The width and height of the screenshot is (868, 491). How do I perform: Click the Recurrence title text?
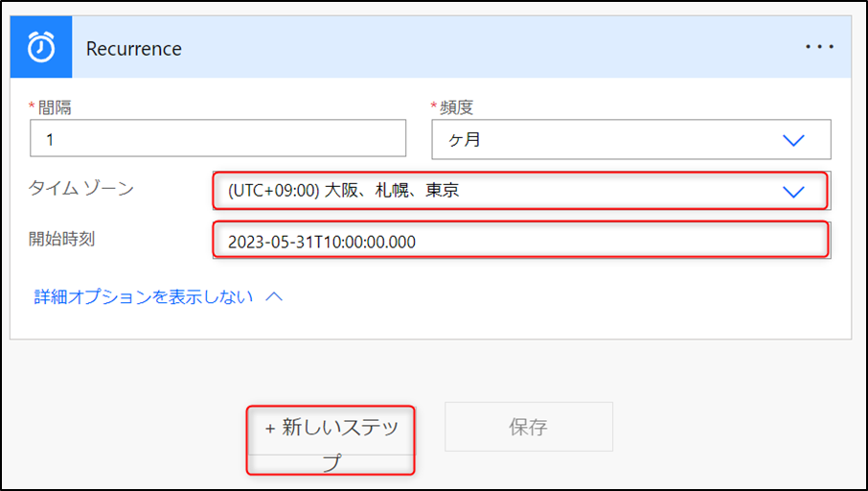[134, 49]
